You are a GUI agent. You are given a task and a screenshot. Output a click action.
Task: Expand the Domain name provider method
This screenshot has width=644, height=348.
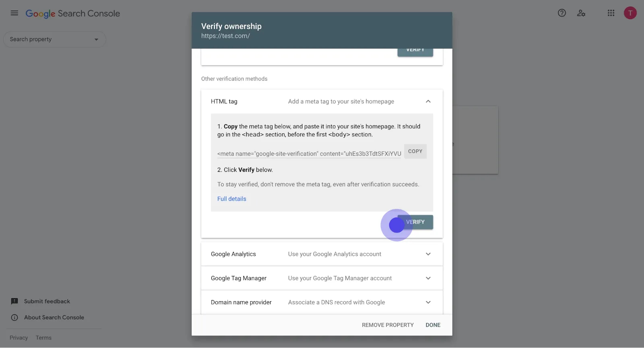[x=428, y=303]
